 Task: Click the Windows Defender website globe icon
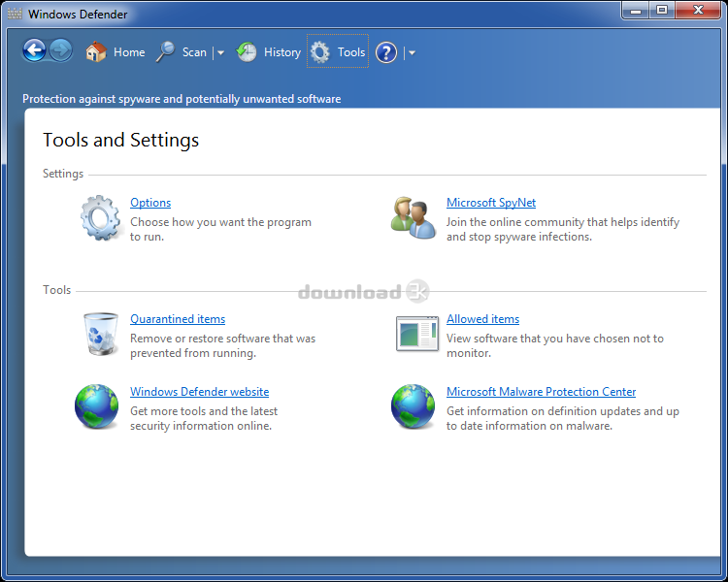click(97, 406)
